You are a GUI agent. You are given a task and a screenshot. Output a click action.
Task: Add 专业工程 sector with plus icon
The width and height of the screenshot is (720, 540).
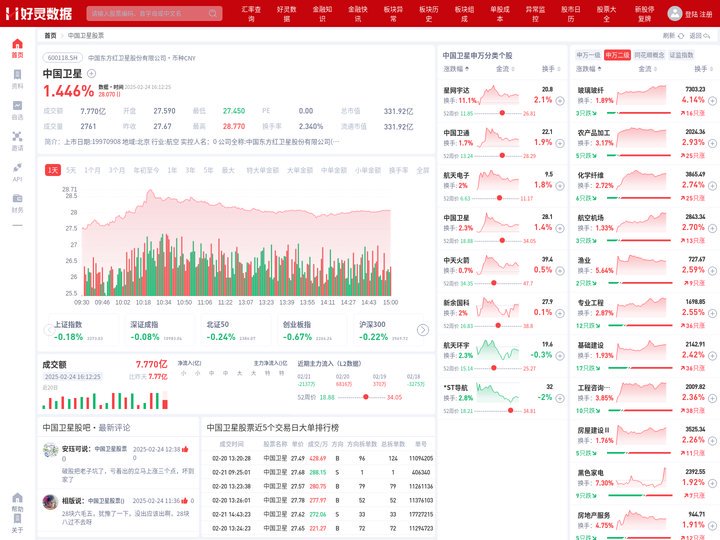pyautogui.click(x=712, y=313)
